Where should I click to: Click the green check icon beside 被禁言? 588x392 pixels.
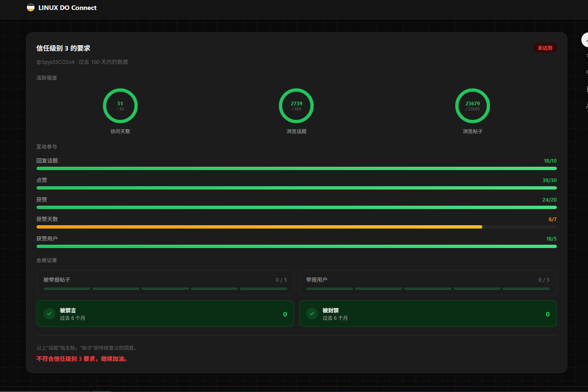coord(49,314)
